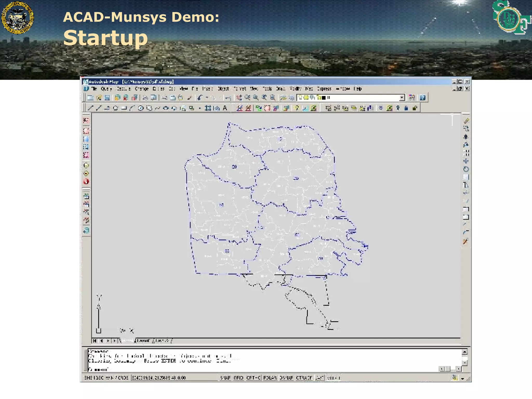Viewport: 532px width, 399px height.
Task: Open the Help menu
Action: point(358,89)
